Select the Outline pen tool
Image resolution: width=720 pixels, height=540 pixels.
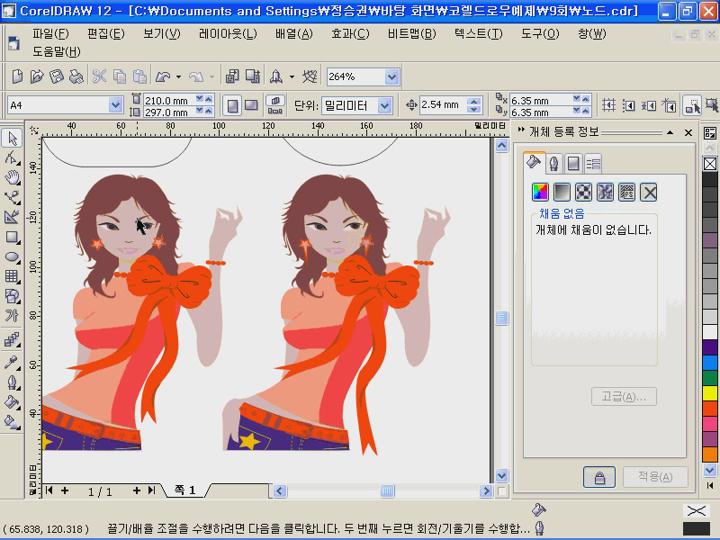pyautogui.click(x=12, y=382)
